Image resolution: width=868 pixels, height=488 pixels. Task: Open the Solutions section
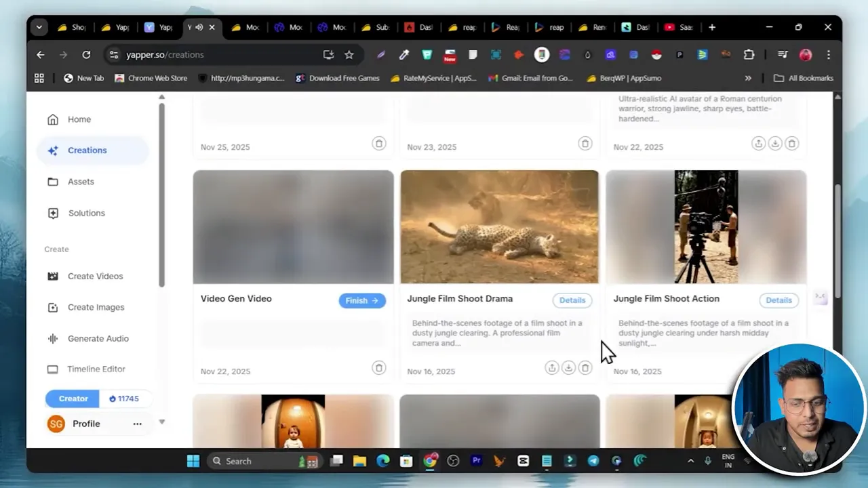86,213
